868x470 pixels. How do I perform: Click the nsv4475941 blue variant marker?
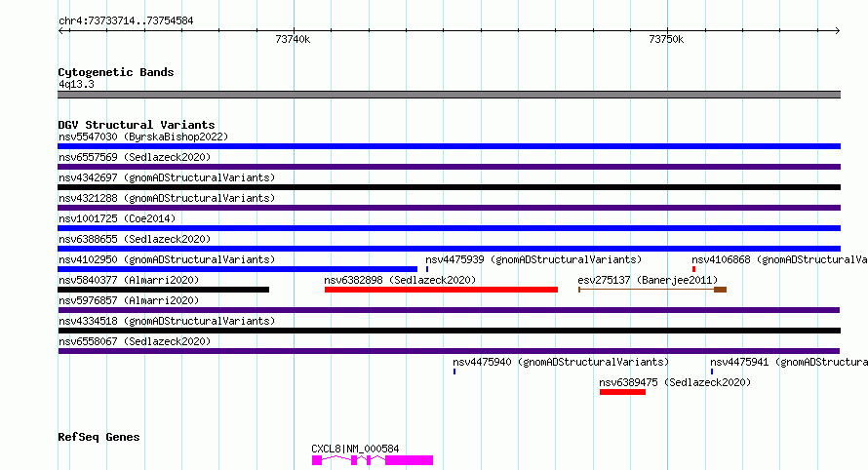click(712, 372)
